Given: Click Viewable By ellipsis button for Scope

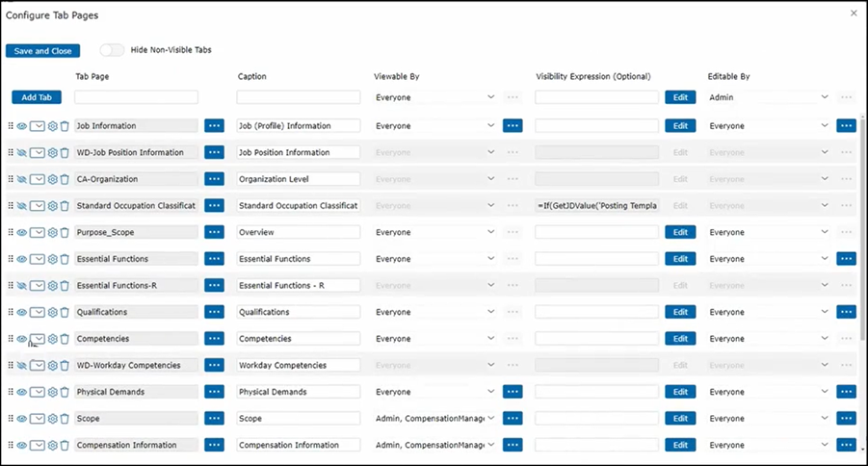Looking at the screenshot, I should [x=513, y=419].
